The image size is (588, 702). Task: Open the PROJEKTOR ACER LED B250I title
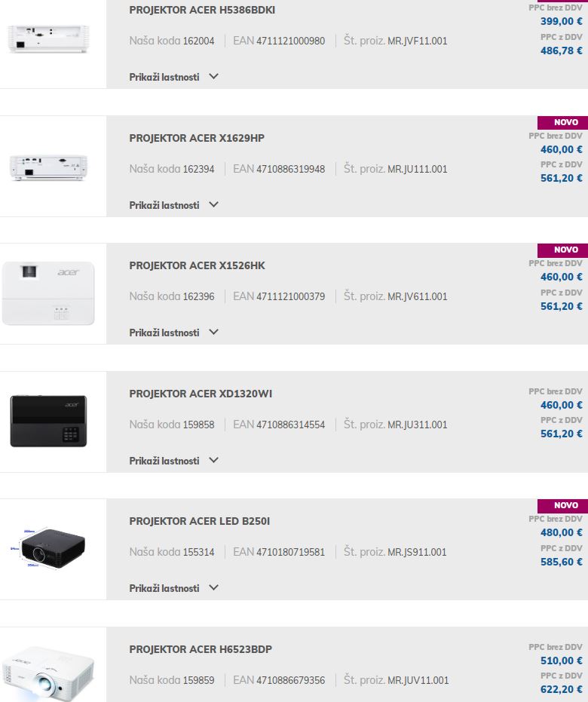[200, 521]
